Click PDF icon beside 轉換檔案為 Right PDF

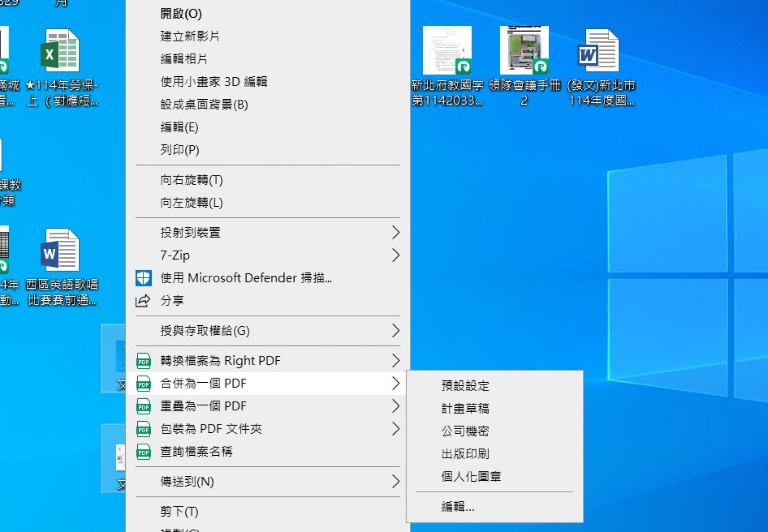[144, 361]
